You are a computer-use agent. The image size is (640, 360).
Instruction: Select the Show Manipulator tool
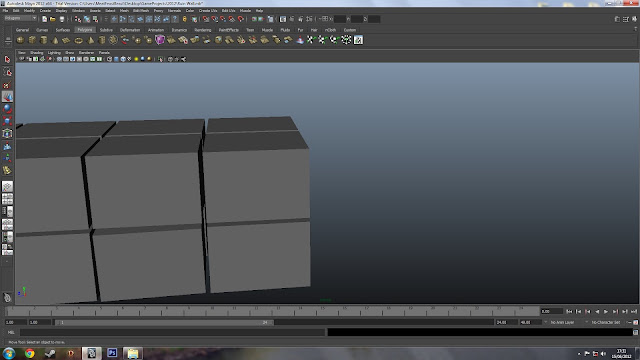(x=7, y=158)
